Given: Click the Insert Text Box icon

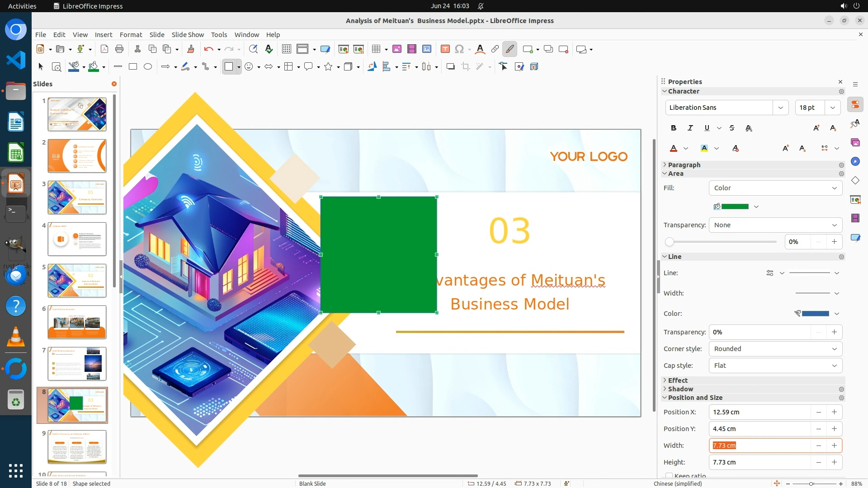Looking at the screenshot, I should click(x=445, y=49).
